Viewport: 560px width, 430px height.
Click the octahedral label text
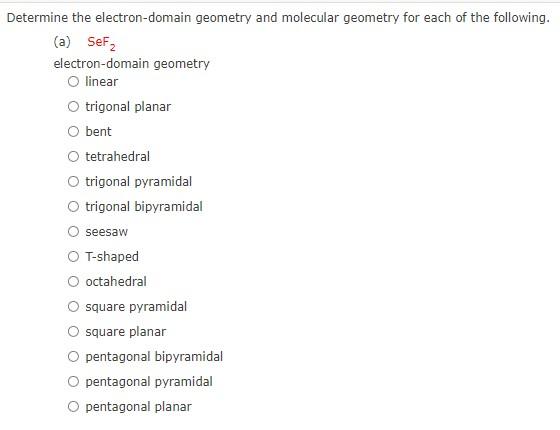tap(116, 281)
